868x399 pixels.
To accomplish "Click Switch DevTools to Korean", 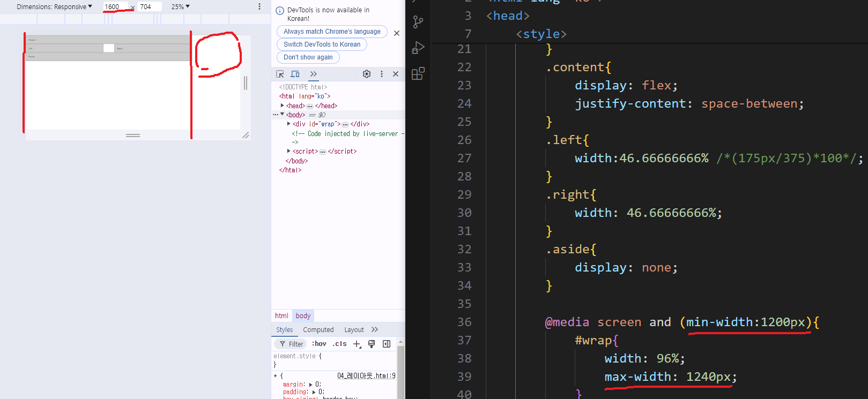I will 322,44.
